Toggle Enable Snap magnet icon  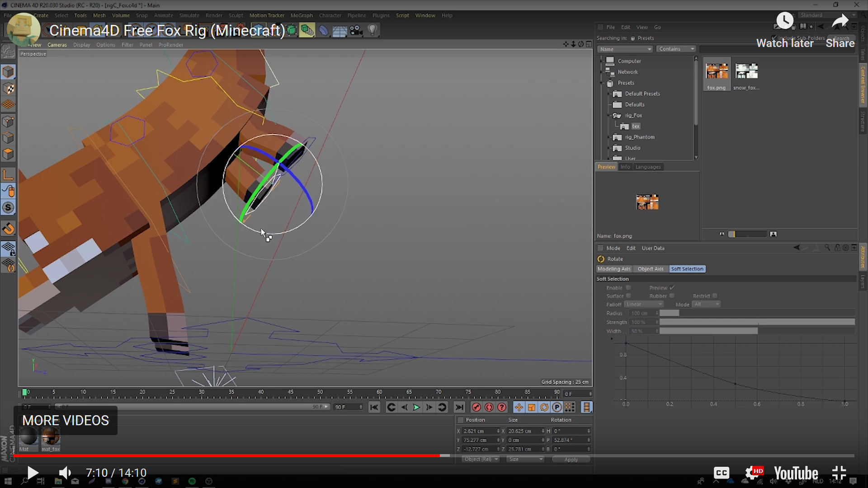coord(9,229)
